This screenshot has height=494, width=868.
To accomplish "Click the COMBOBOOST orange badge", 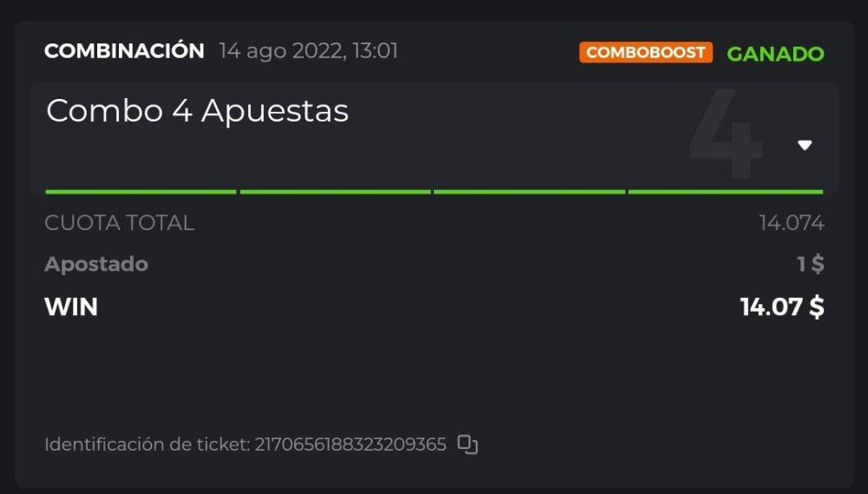I will point(646,52).
